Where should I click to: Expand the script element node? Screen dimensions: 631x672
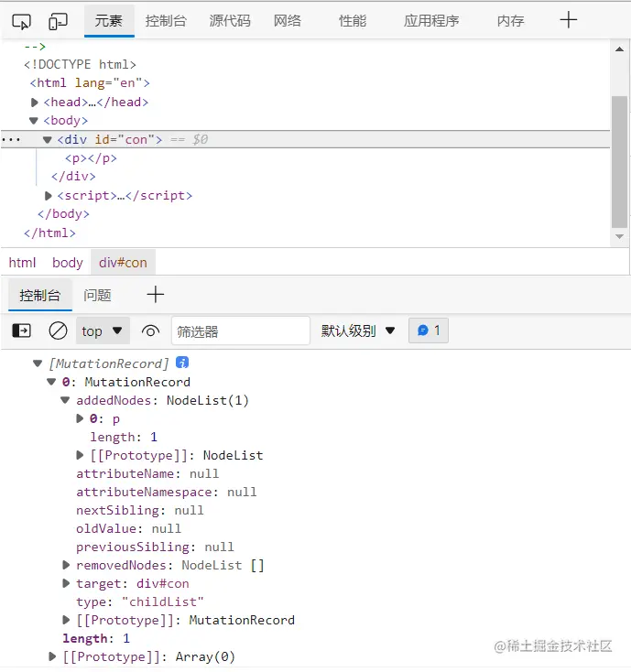tap(48, 196)
